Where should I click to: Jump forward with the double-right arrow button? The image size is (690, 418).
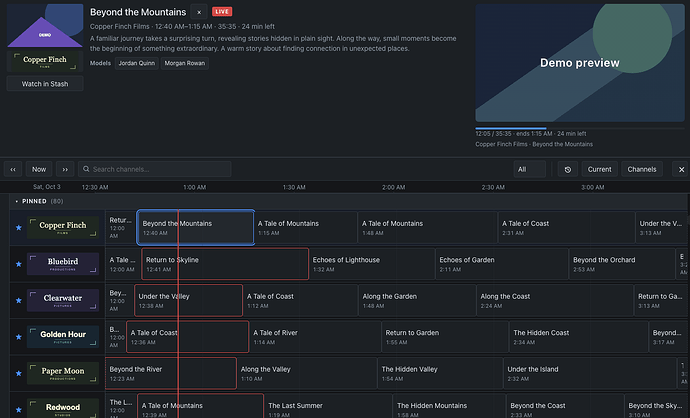(65, 169)
